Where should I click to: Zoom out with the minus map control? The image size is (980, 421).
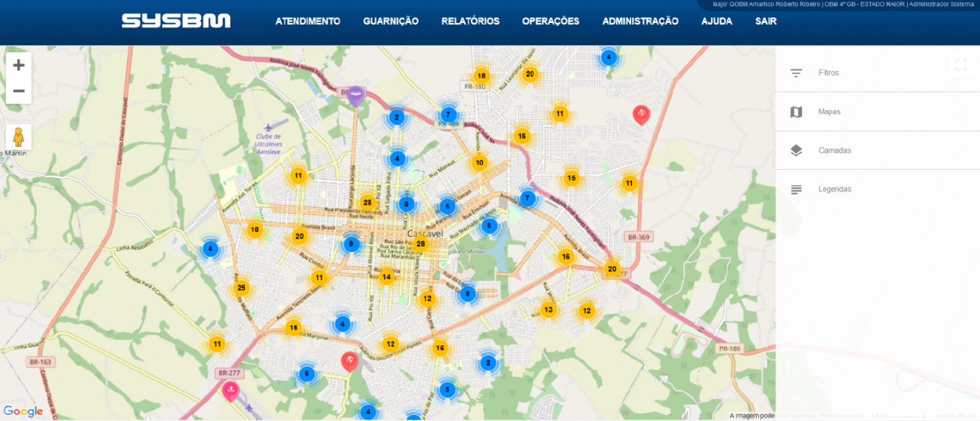point(19,91)
